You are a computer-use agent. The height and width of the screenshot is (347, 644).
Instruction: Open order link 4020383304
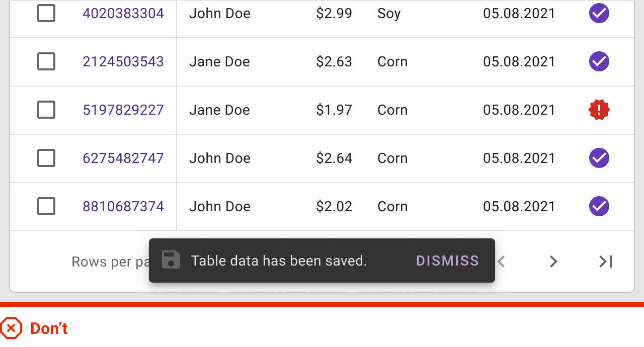(123, 14)
